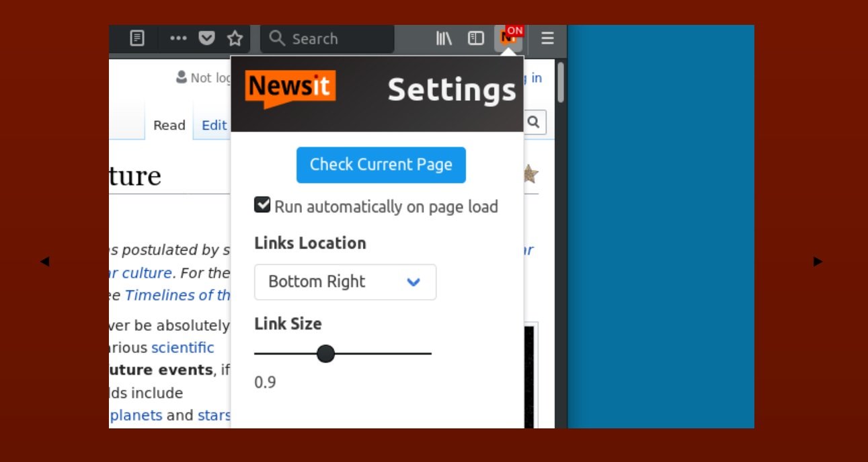Click Link Size value 0.9
The width and height of the screenshot is (868, 462).
click(x=265, y=383)
